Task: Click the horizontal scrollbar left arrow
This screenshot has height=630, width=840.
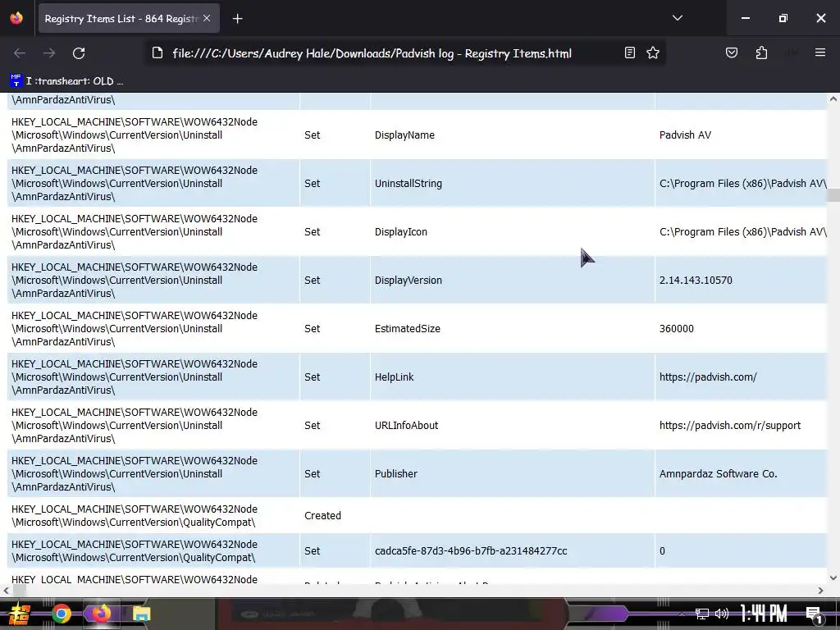Action: tap(6, 591)
